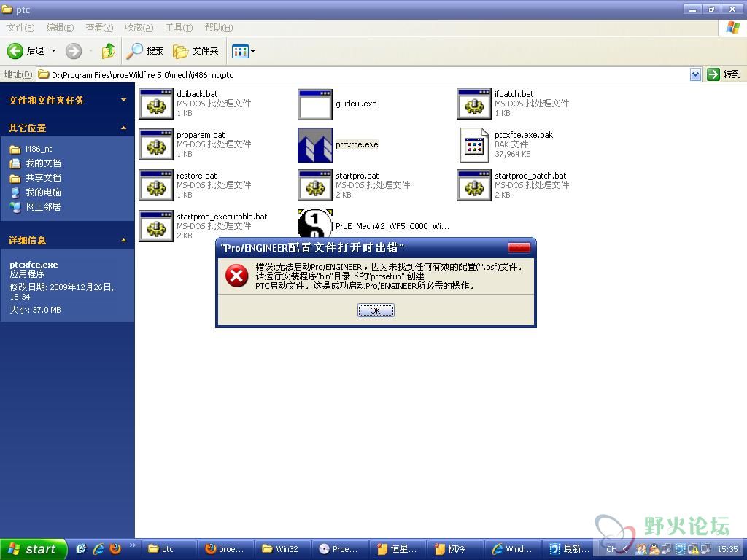Click the Forward arrow toolbar button
This screenshot has width=747, height=560.
[x=74, y=51]
